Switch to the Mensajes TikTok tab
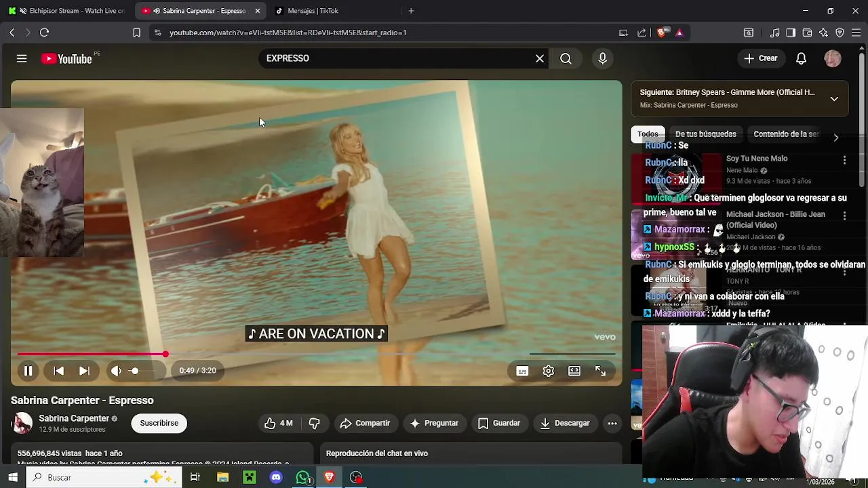Screen dimensions: 868x488 pyautogui.click(x=312, y=11)
